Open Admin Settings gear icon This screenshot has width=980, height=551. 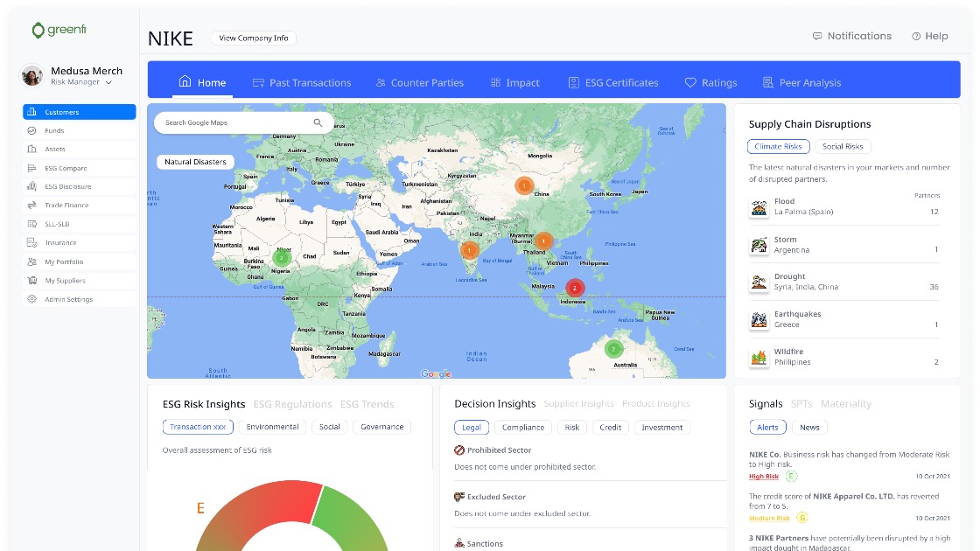(31, 299)
